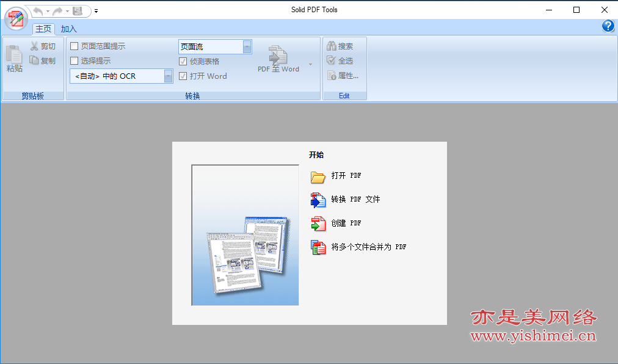
Task: Close the Solid PDF Tools window
Action: click(604, 10)
